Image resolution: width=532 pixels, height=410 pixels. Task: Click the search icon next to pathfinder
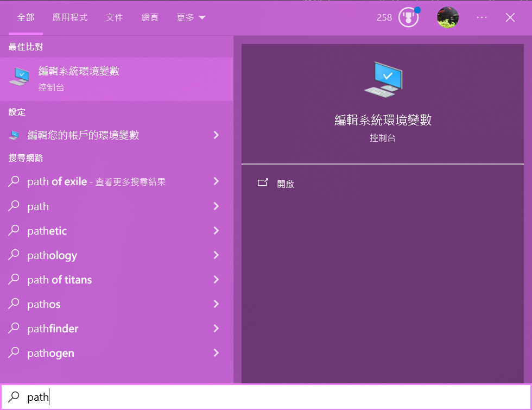click(x=14, y=329)
